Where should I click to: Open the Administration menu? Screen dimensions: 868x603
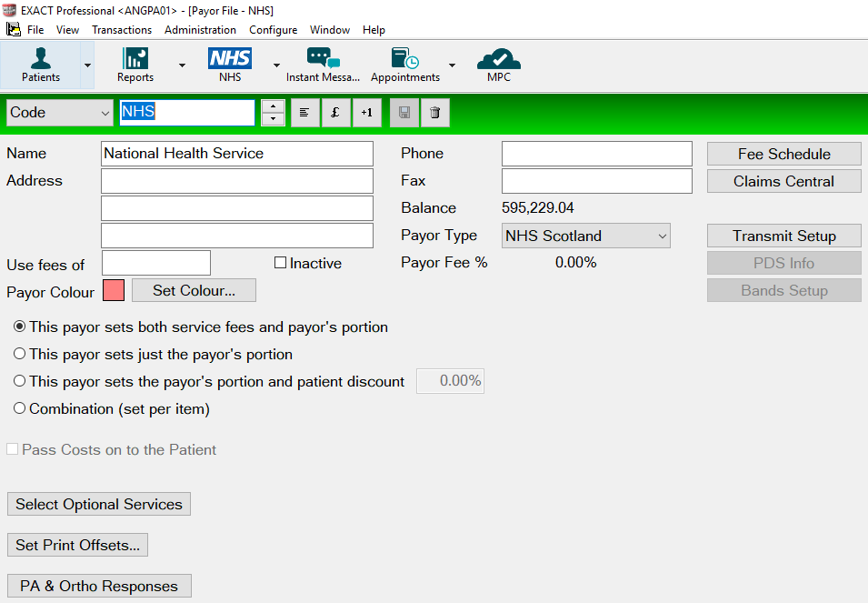coord(200,30)
